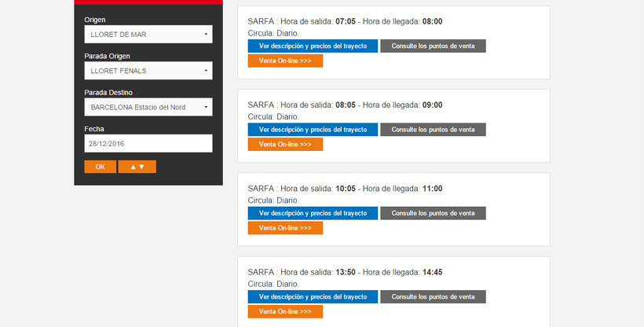The image size is (644, 327).
Task: Click Venta On-line for the 10:05 bus
Action: 285,228
